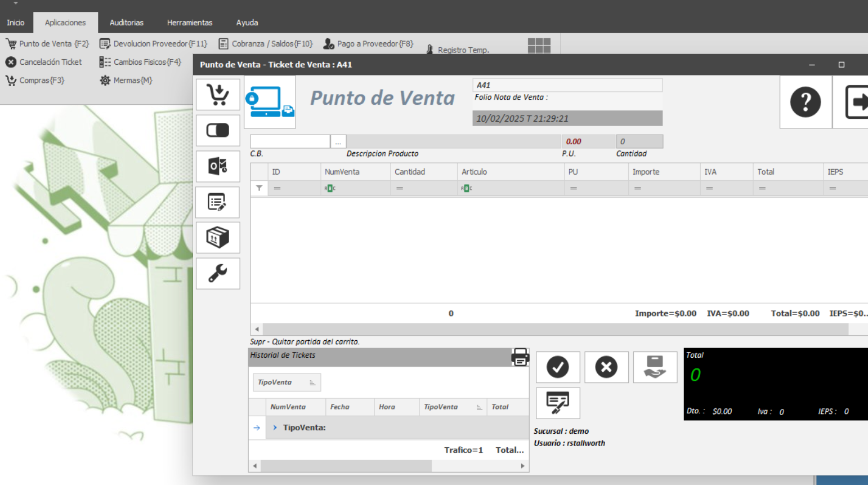Screen dimensions: 868x485
Task: Open the check writing icon below the confirm button
Action: 557,403
